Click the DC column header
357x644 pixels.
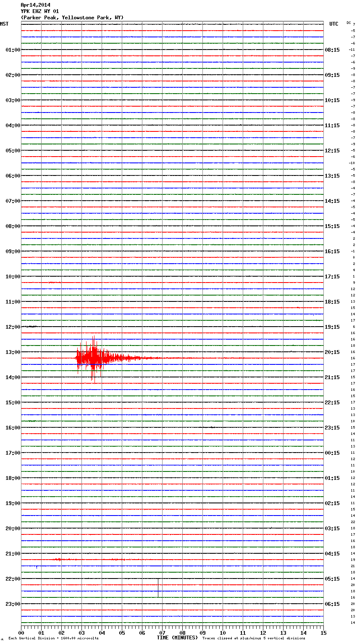349,23
